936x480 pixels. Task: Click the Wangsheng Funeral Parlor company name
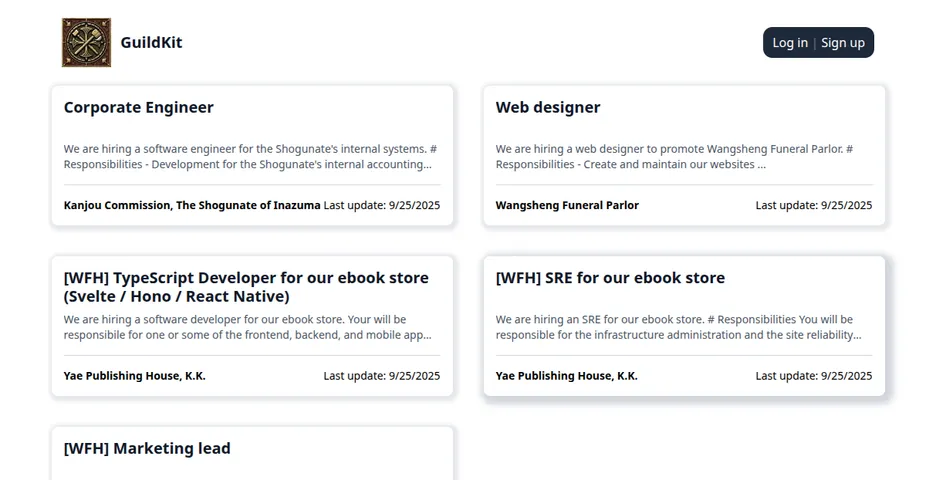tap(567, 205)
